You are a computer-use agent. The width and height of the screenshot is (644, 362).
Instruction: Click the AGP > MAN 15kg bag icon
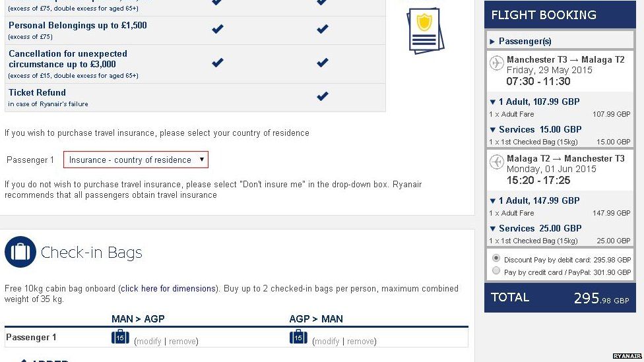tap(298, 337)
